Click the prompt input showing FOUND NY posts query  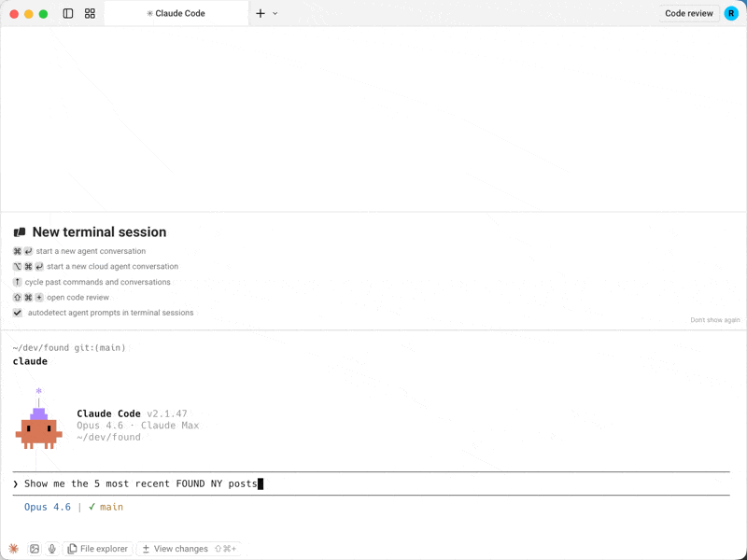click(x=140, y=483)
